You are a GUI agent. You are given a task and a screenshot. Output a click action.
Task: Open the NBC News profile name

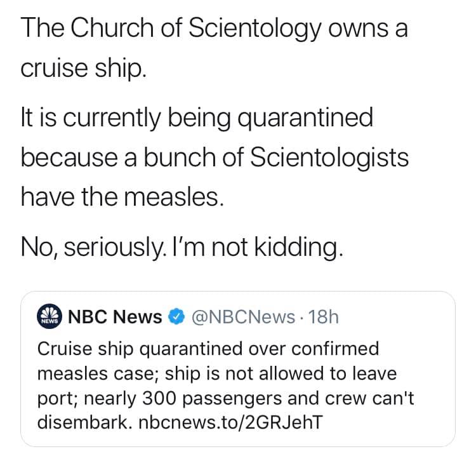coord(114,317)
